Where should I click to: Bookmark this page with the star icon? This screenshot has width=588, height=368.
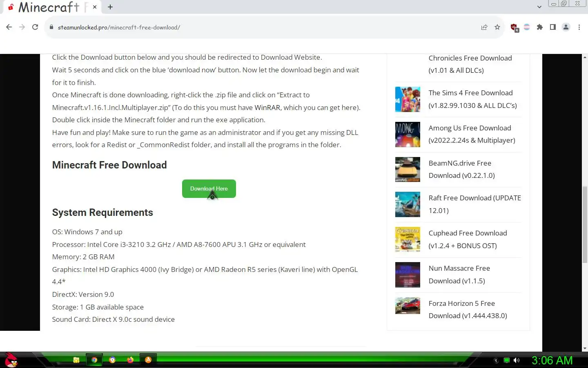[x=497, y=27]
